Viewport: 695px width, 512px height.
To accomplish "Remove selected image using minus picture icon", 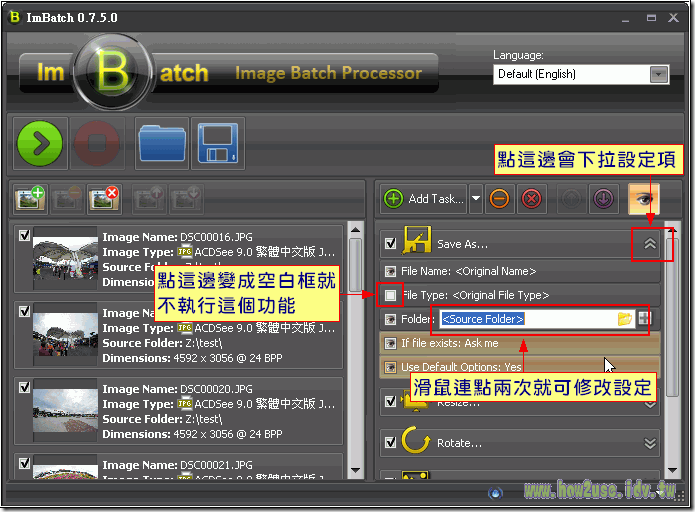I will (67, 199).
